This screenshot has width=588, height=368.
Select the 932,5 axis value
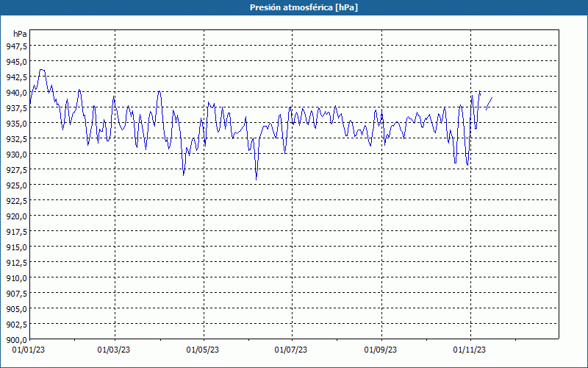(16, 138)
